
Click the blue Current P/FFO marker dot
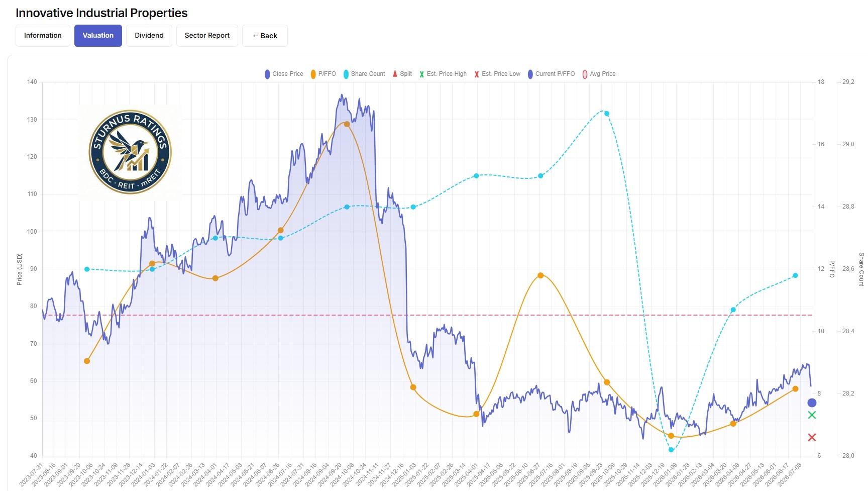point(812,403)
